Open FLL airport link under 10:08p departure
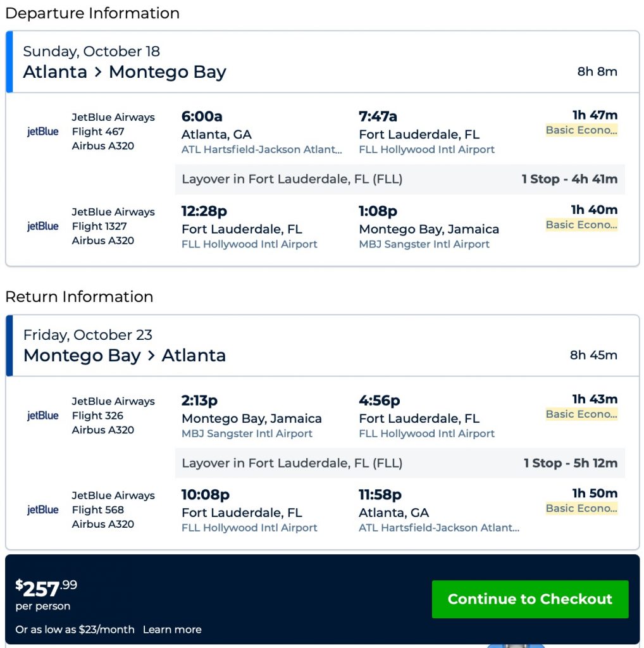The height and width of the screenshot is (648, 644). pyautogui.click(x=249, y=528)
